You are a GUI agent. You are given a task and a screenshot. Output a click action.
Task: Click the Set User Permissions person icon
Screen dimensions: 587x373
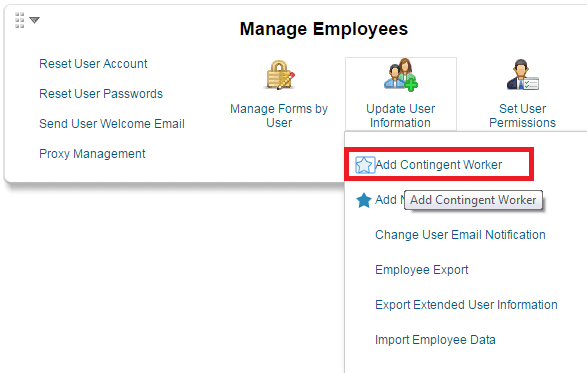(523, 75)
